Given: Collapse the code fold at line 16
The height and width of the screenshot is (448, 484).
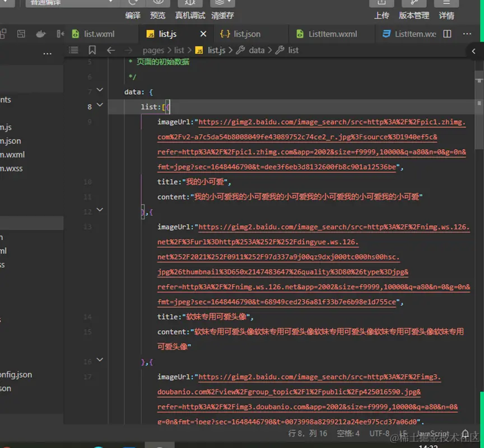Looking at the screenshot, I should tap(100, 359).
